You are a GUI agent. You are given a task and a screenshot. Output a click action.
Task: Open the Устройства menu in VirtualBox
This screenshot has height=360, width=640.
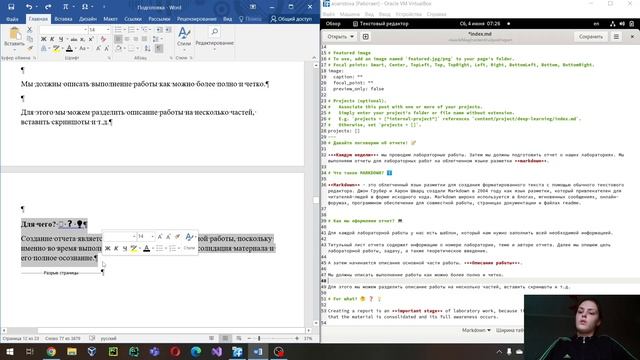pyautogui.click(x=409, y=14)
